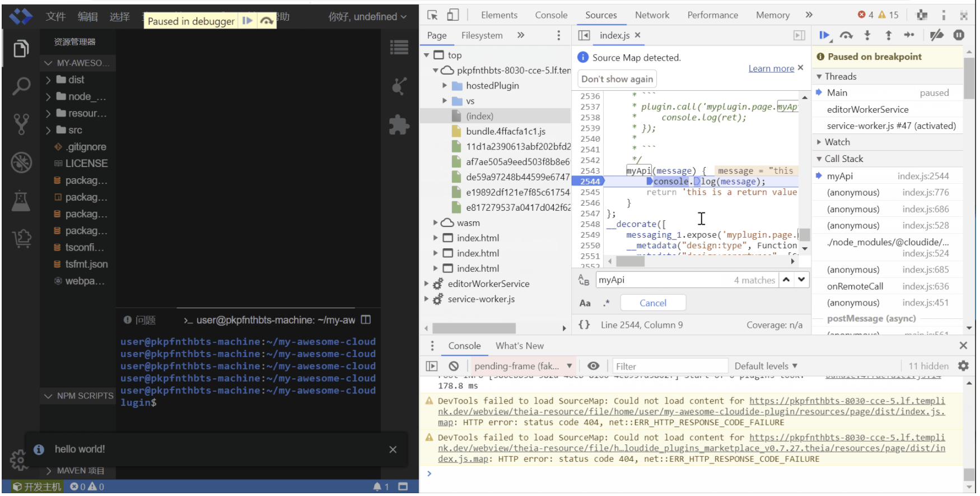Screen dimensions: 980x496
Task: Toggle pause on exceptions button
Action: pyautogui.click(x=959, y=35)
